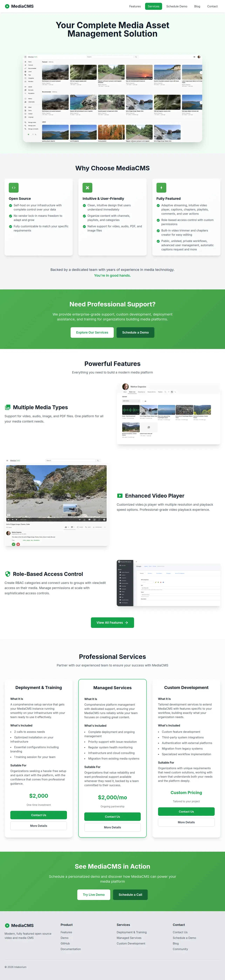The height and width of the screenshot is (980, 225).
Task: Click checkmark beside Organize content with channels
Action: (x=84, y=216)
